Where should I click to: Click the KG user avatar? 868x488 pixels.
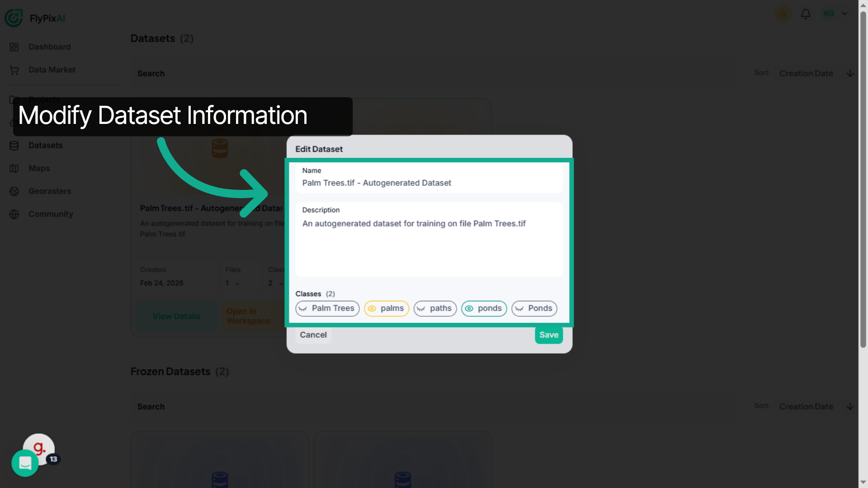coord(829,14)
